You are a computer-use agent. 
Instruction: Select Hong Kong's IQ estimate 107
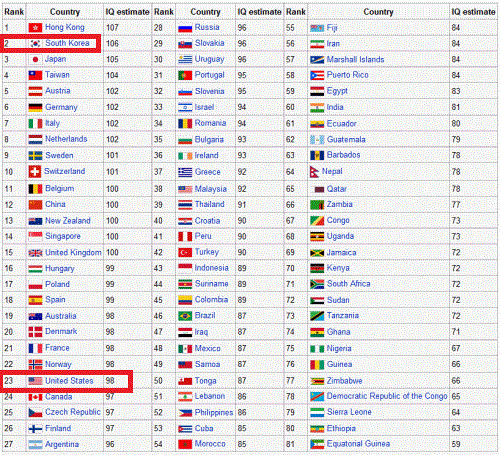(112, 28)
